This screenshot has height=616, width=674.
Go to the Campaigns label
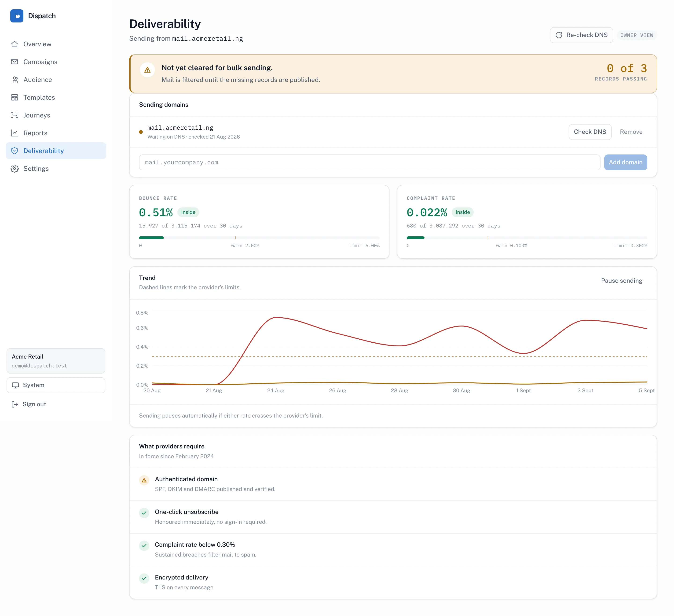coord(40,62)
